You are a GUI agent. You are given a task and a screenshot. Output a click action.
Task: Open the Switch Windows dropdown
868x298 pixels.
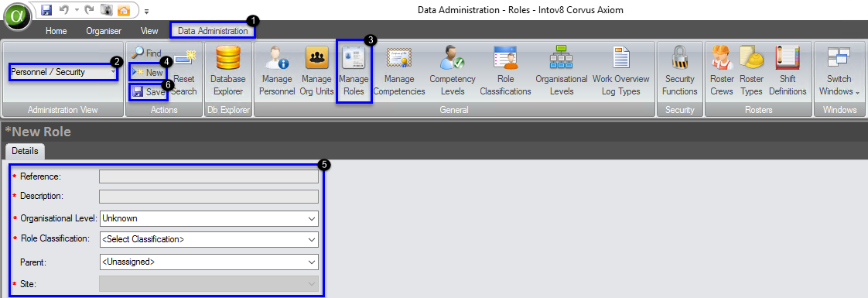(x=840, y=71)
